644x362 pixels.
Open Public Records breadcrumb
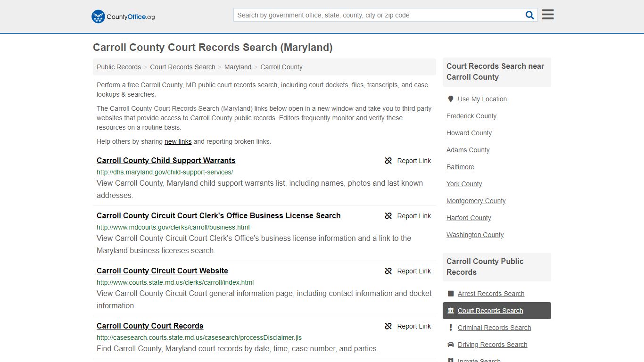point(119,67)
